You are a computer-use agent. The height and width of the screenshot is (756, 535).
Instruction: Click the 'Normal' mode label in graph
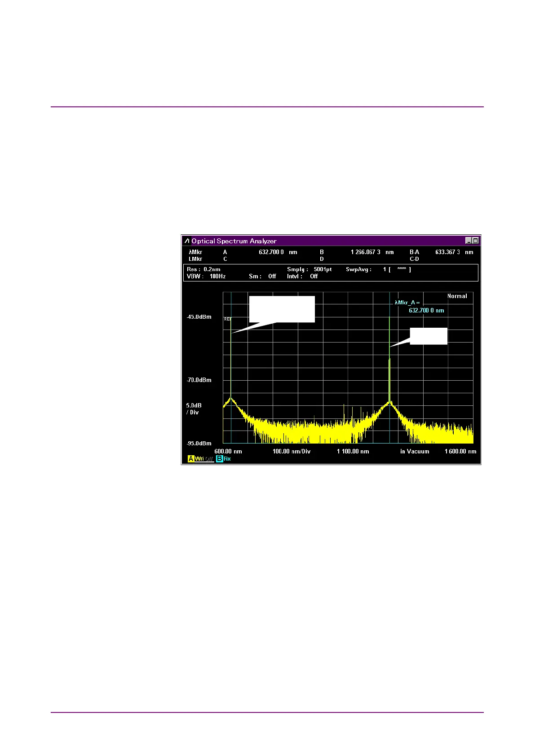(x=457, y=296)
